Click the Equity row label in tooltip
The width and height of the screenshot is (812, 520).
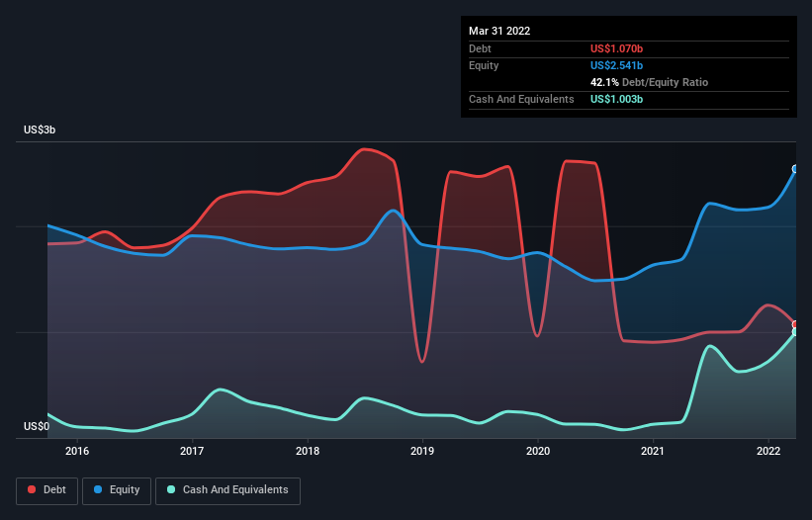coord(484,65)
